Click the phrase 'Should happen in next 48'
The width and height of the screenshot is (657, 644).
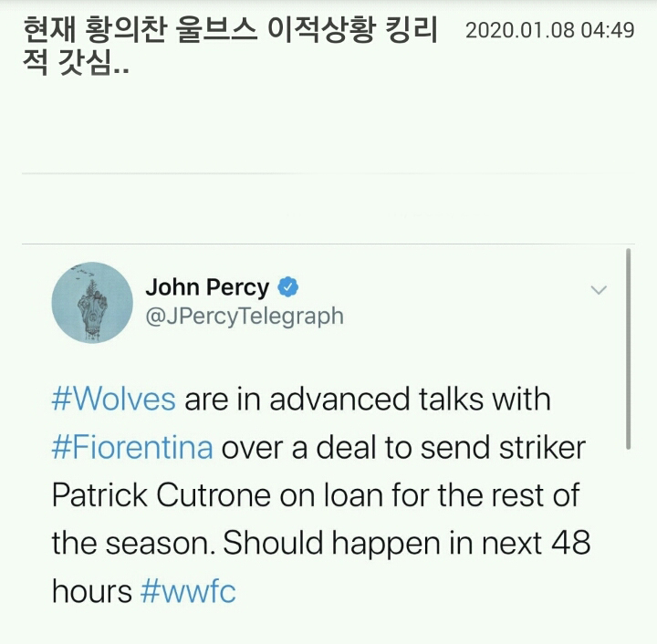pyautogui.click(x=406, y=544)
